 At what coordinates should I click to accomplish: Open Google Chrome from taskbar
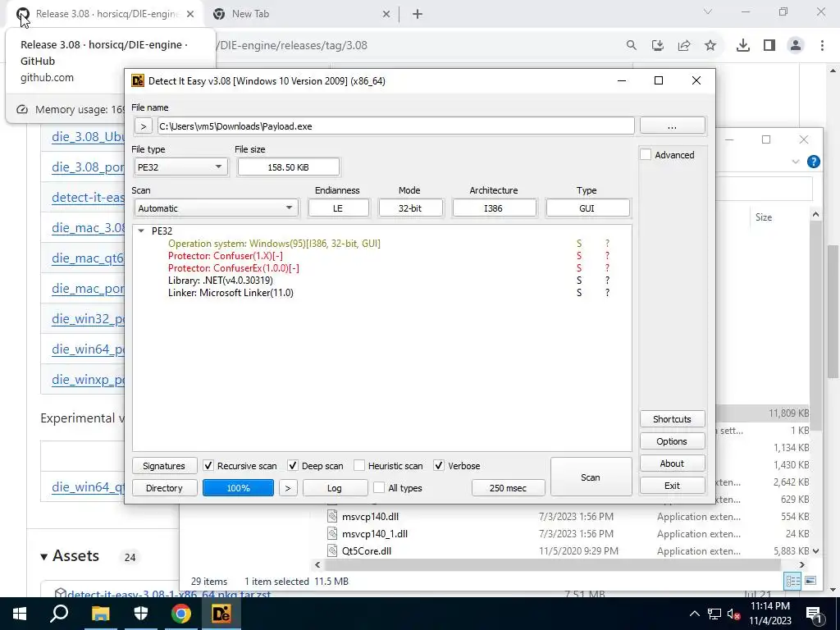coord(181,614)
